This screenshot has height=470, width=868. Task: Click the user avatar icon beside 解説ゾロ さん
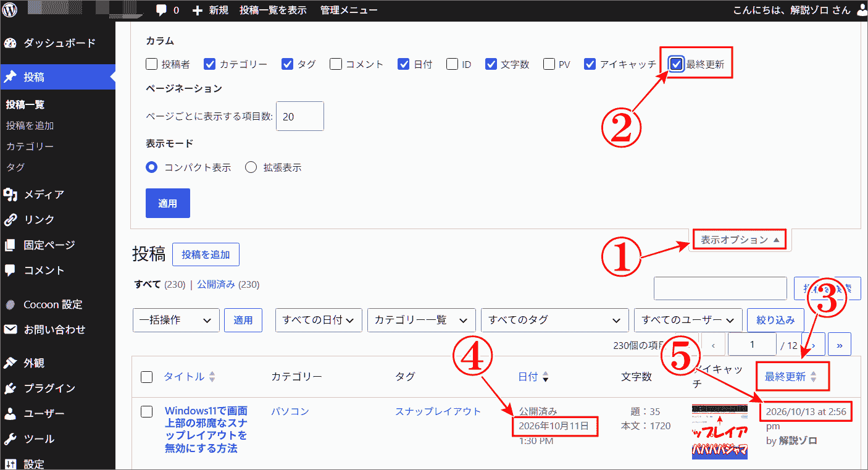(862, 10)
